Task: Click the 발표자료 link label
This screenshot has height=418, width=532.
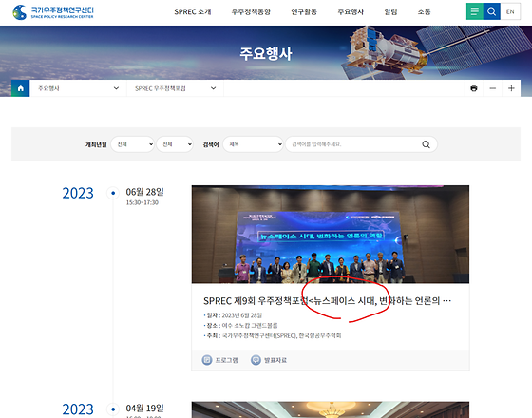Action: pyautogui.click(x=275, y=360)
